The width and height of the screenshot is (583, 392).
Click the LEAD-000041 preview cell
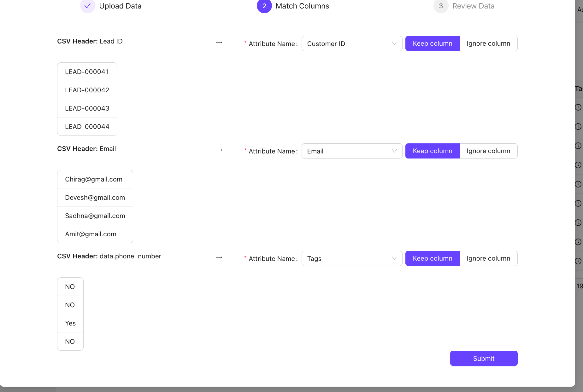87,72
